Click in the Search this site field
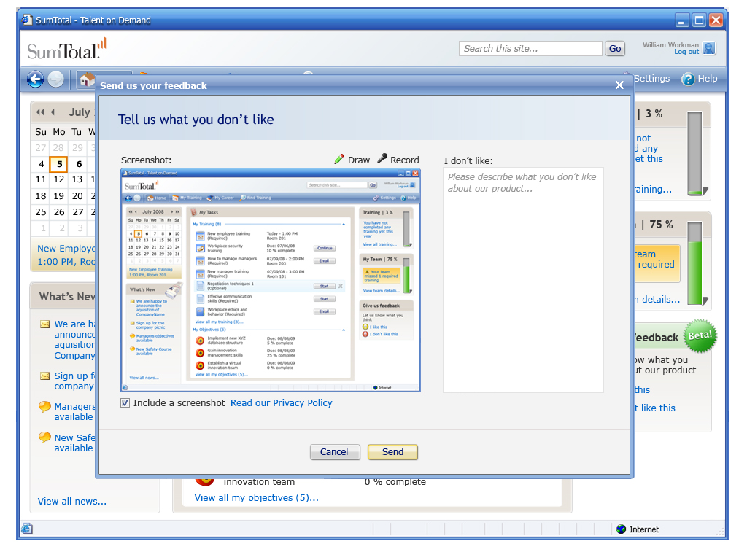The width and height of the screenshot is (747, 560). pyautogui.click(x=530, y=49)
